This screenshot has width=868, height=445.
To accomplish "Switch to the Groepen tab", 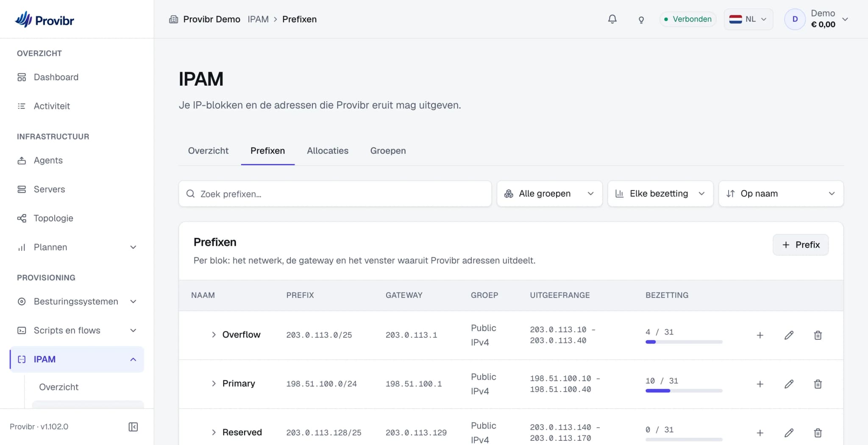I will pyautogui.click(x=388, y=150).
